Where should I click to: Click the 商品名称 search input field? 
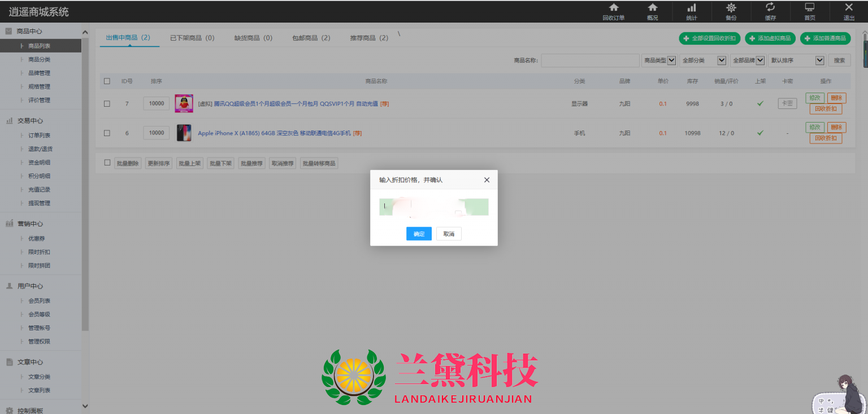590,60
